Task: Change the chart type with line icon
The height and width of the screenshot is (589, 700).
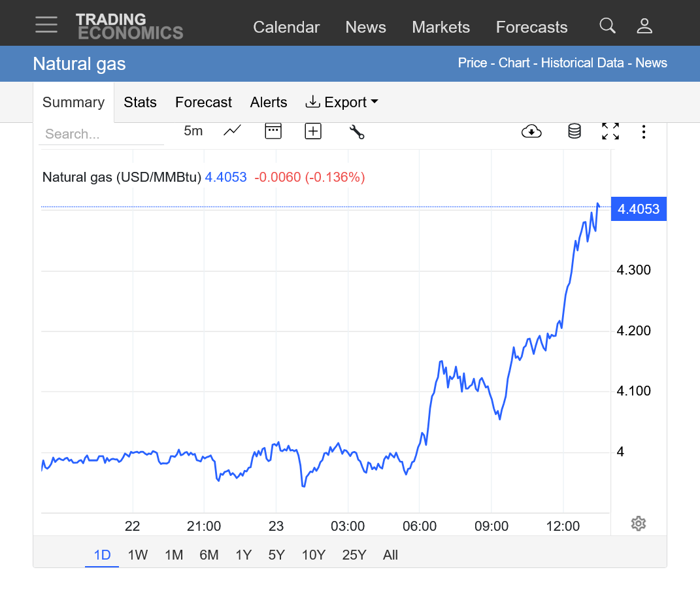Action: point(232,131)
